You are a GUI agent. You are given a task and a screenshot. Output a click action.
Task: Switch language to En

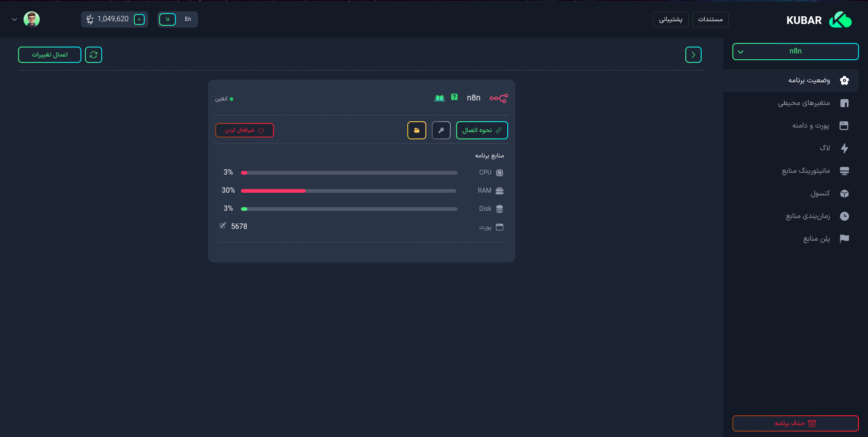188,19
